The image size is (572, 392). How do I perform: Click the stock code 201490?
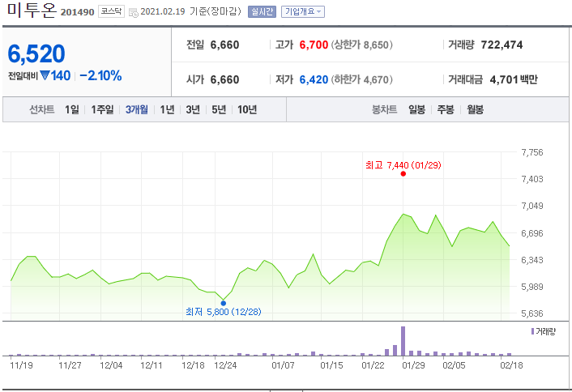(77, 12)
